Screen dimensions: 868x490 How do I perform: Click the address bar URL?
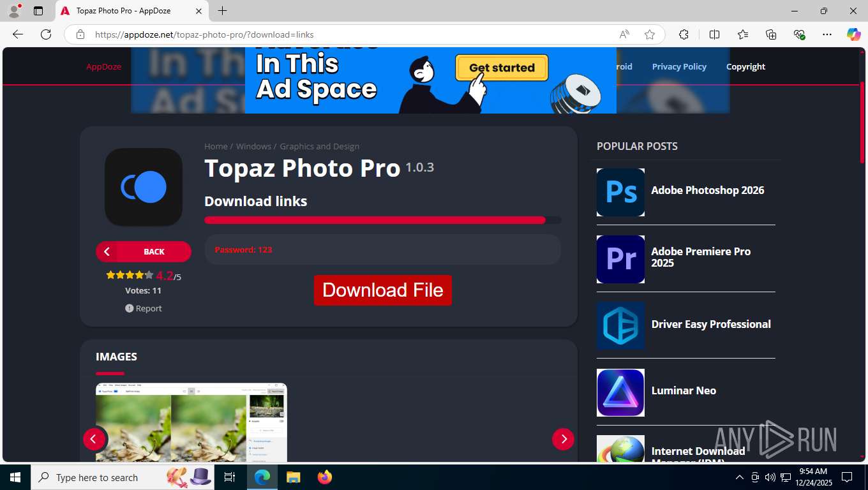204,34
